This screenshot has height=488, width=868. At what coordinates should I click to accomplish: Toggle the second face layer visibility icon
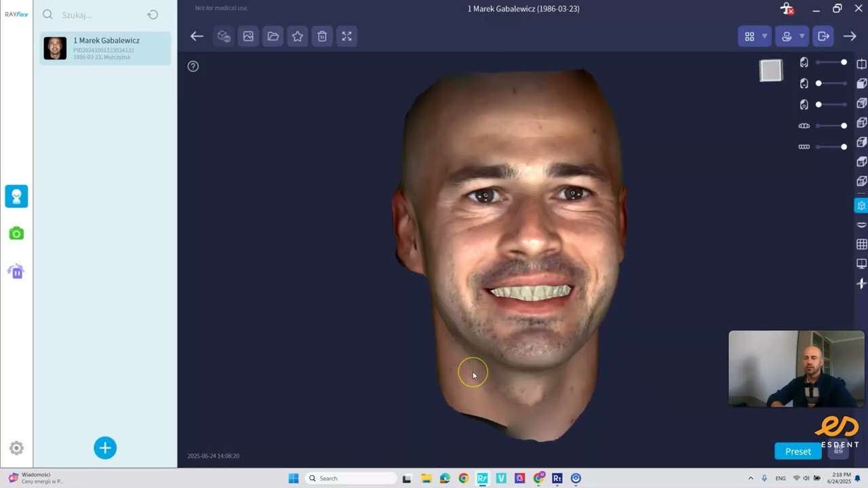804,83
